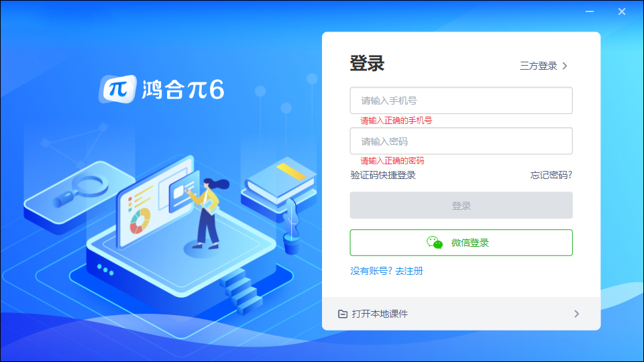The image size is (644, 362).
Task: Switch to 验证码快捷登录 mode
Action: (x=383, y=175)
